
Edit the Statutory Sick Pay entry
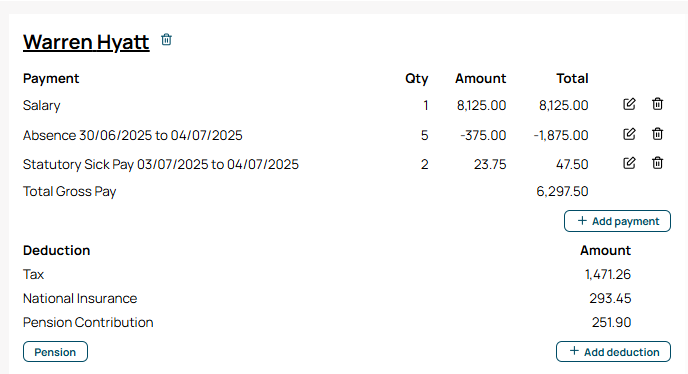click(629, 163)
